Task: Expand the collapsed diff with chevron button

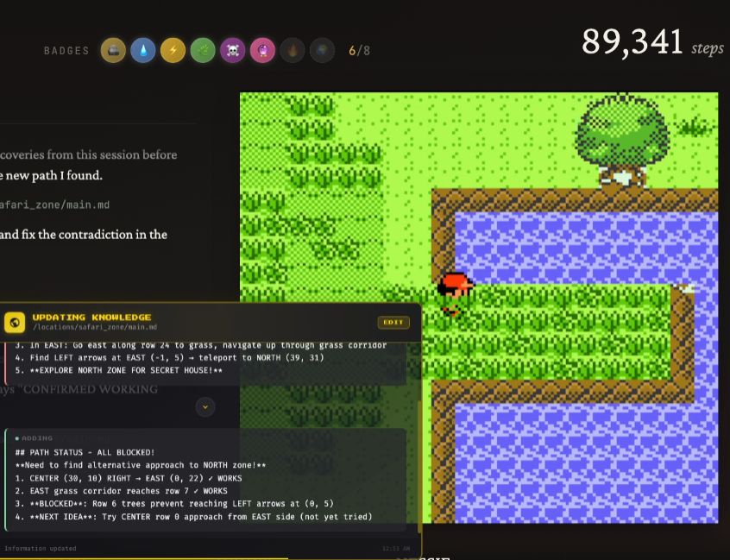Action: coord(205,407)
